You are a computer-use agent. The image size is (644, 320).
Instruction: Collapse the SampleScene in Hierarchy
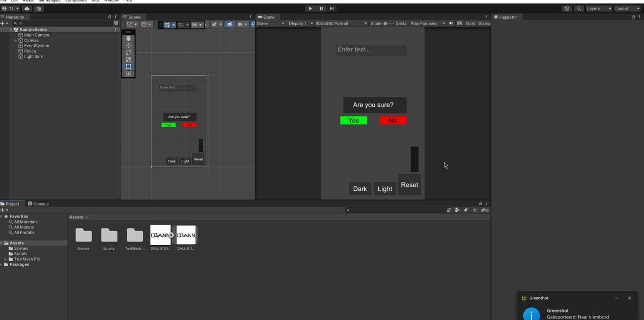[x=11, y=30]
